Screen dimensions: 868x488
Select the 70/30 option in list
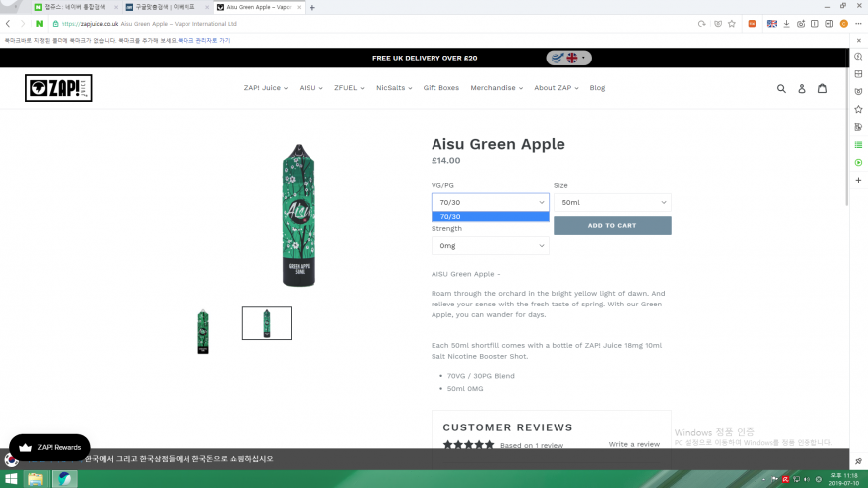(x=490, y=217)
